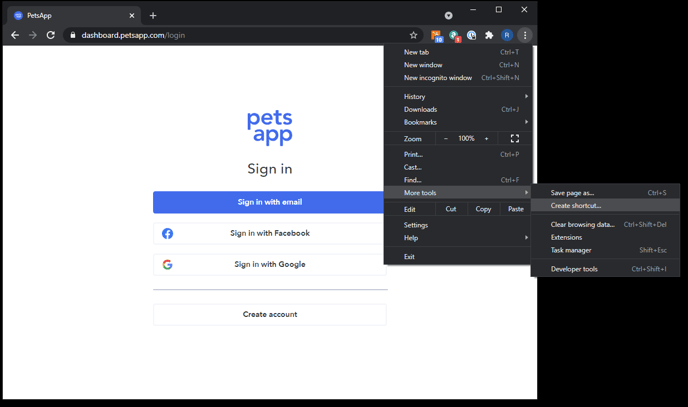Click the Facebook logo icon
The width and height of the screenshot is (688, 407).
coord(167,233)
